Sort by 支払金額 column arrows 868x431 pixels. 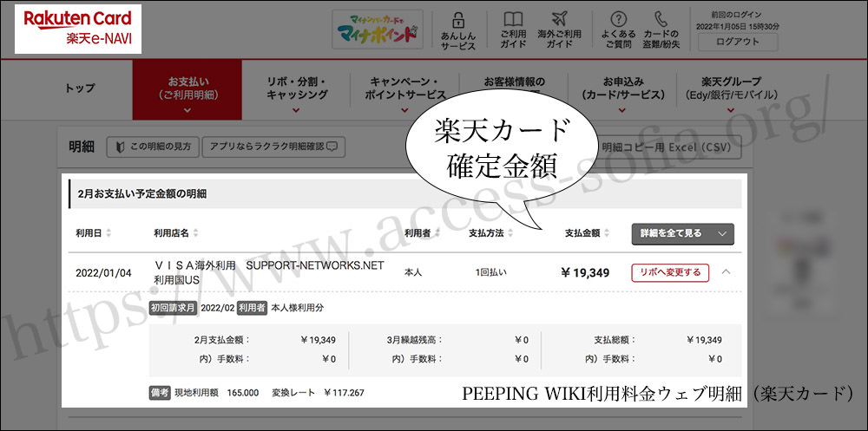click(x=607, y=233)
